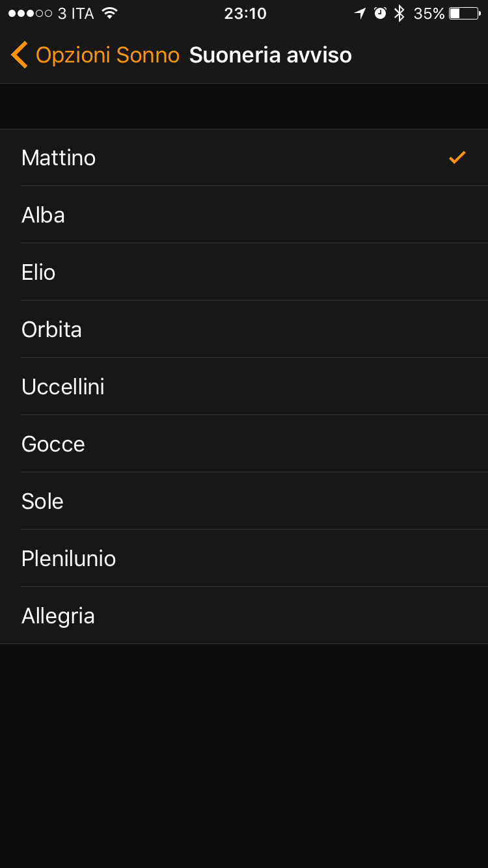
Task: Tap the orange checkmark beside Mattino
Action: pyautogui.click(x=457, y=157)
